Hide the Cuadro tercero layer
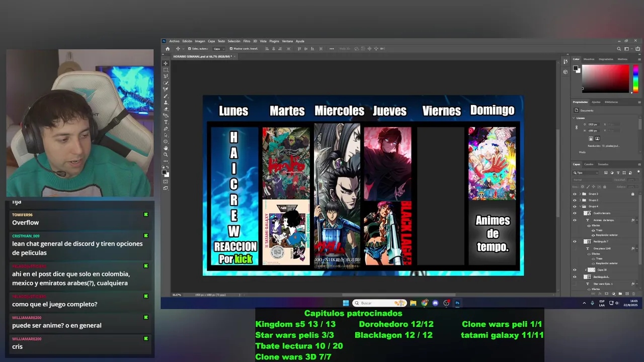Image resolution: width=644 pixels, height=362 pixels. pos(575,213)
